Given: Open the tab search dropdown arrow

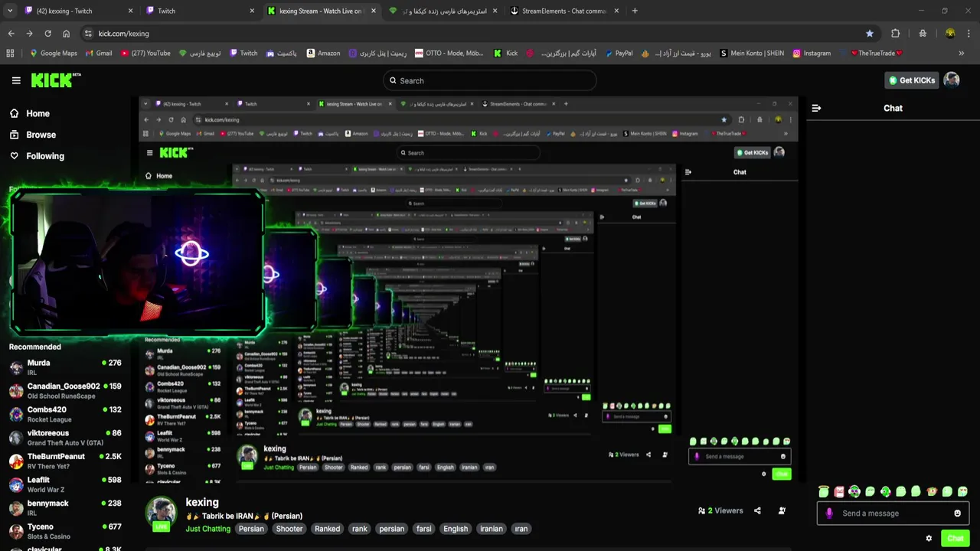Looking at the screenshot, I should point(10,11).
